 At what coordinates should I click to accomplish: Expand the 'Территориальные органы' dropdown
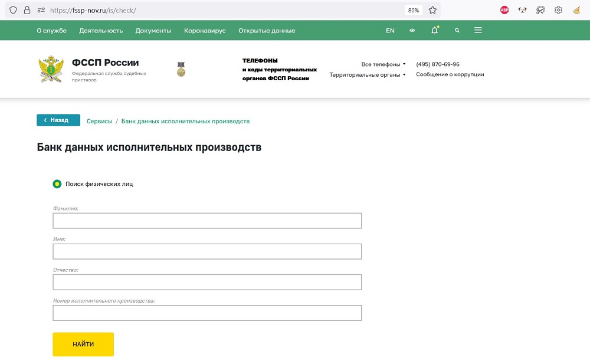tap(367, 75)
